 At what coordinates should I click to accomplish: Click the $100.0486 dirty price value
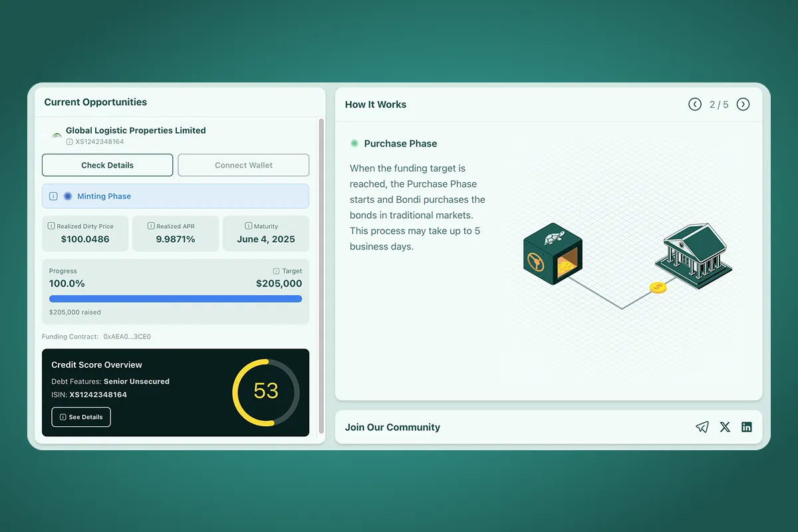(x=85, y=239)
